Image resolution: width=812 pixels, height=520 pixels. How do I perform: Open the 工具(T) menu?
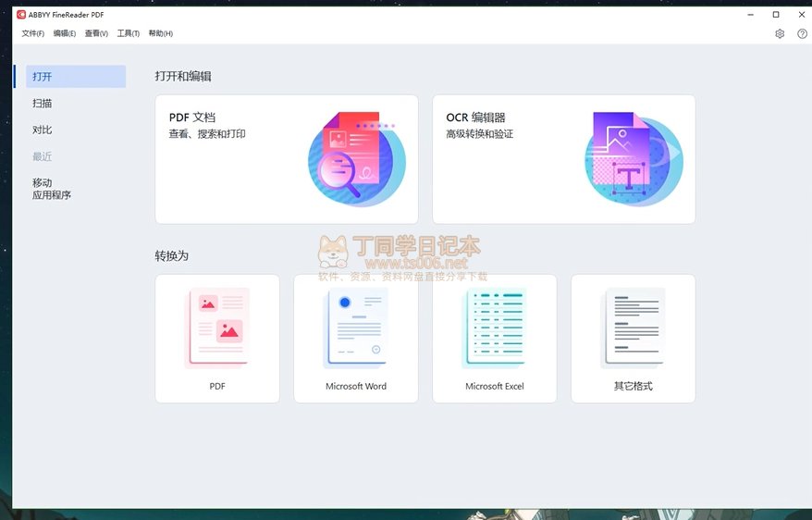pyautogui.click(x=128, y=33)
